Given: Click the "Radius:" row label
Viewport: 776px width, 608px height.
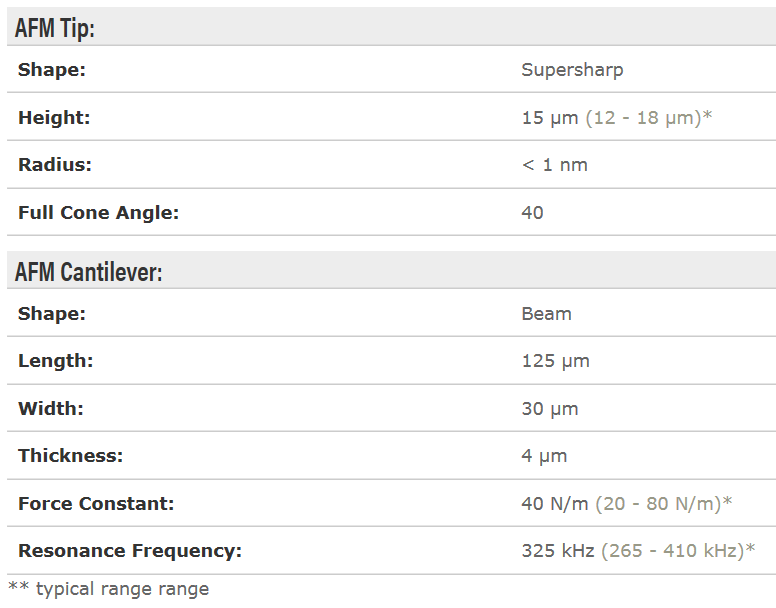Looking at the screenshot, I should coord(55,165).
